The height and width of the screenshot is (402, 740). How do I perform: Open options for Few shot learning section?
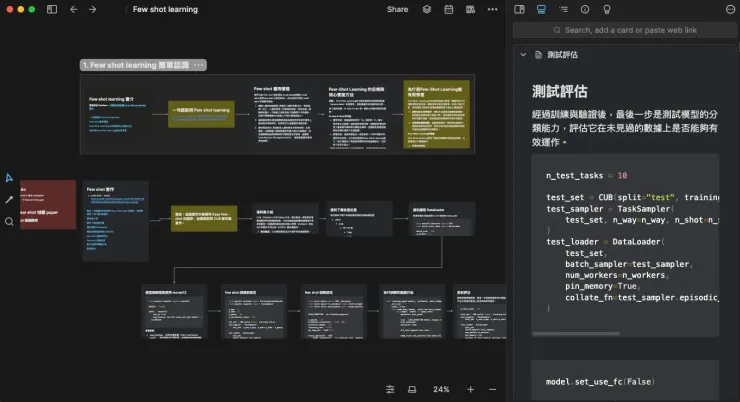pyautogui.click(x=199, y=65)
